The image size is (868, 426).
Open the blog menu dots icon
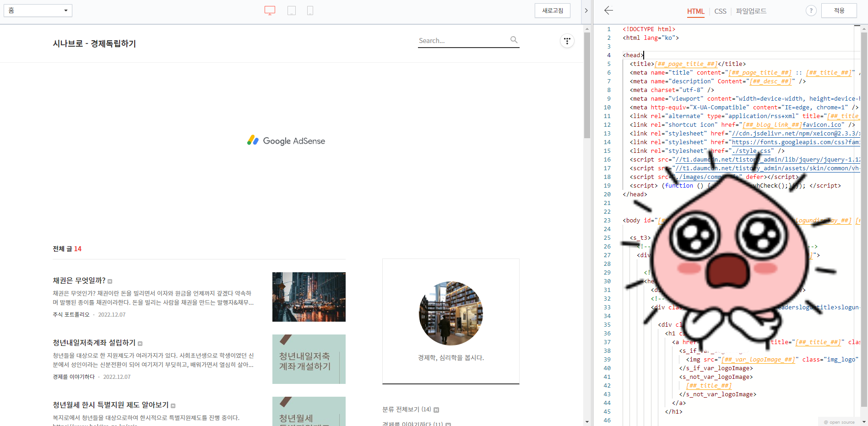pyautogui.click(x=567, y=41)
